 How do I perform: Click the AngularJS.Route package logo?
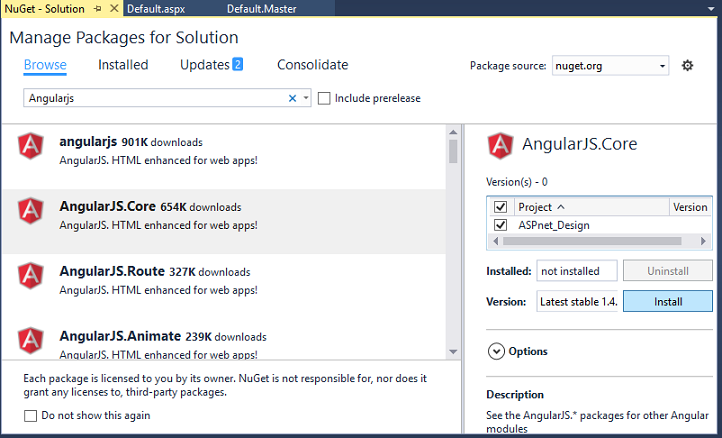(30, 275)
